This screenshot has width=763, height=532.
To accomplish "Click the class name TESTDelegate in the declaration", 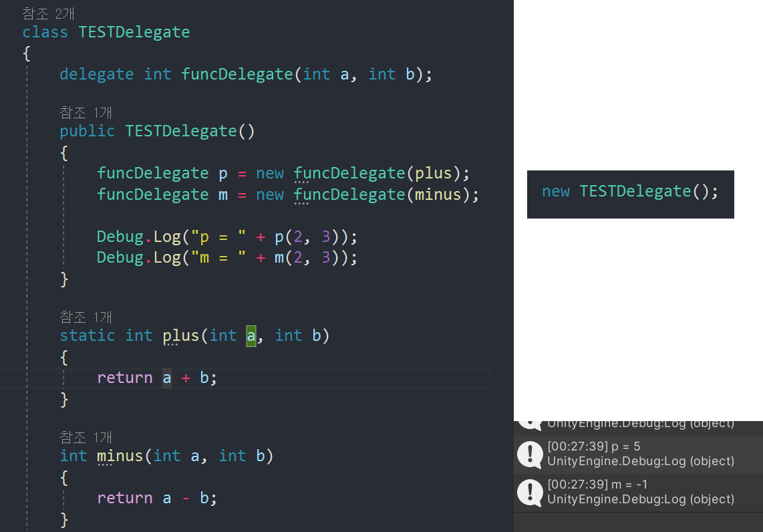I will [134, 32].
